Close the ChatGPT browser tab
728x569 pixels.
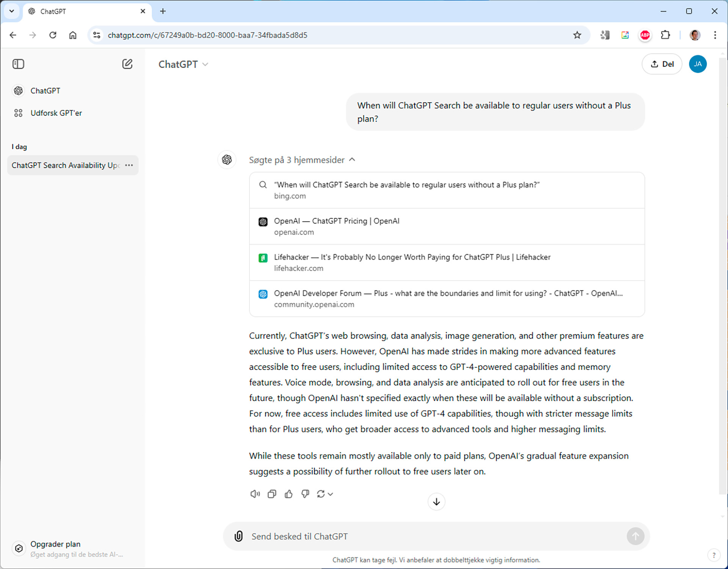(x=143, y=11)
